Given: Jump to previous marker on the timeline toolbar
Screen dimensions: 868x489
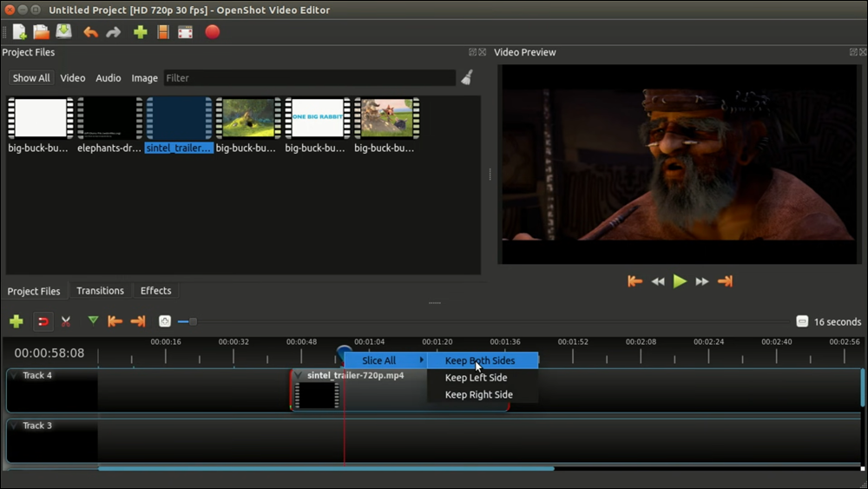Looking at the screenshot, I should pos(115,321).
